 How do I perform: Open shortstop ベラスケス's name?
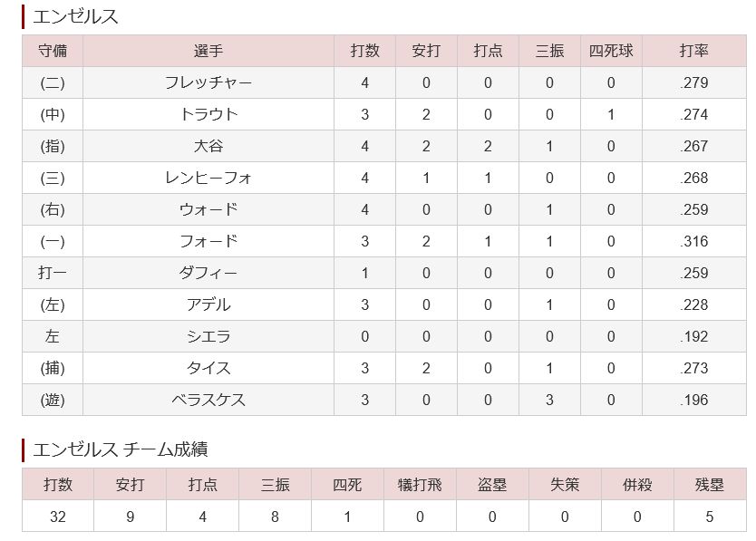coord(208,401)
